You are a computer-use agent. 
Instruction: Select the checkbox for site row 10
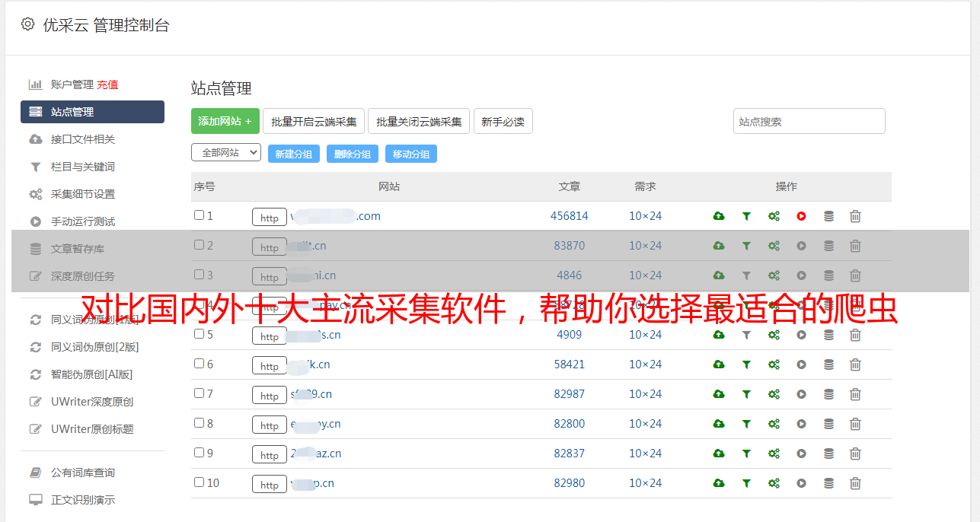pos(199,482)
